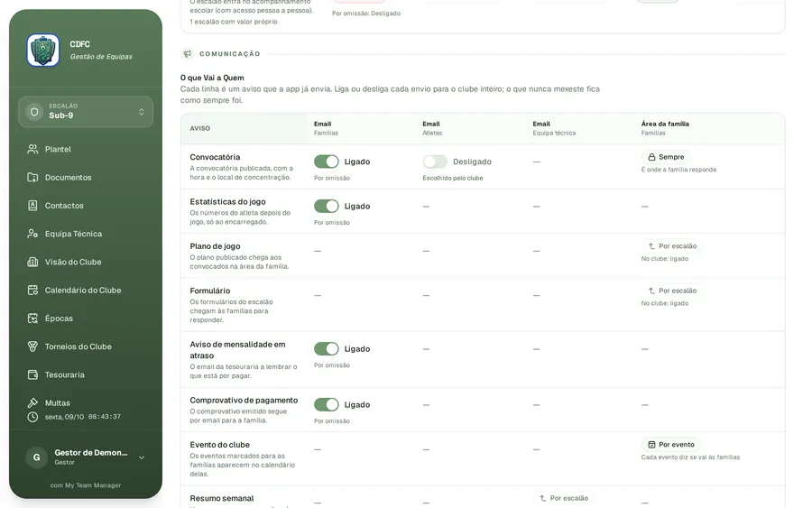The width and height of the screenshot is (812, 508).
Task: Click the Tesouraria wallet icon
Action: click(x=32, y=375)
